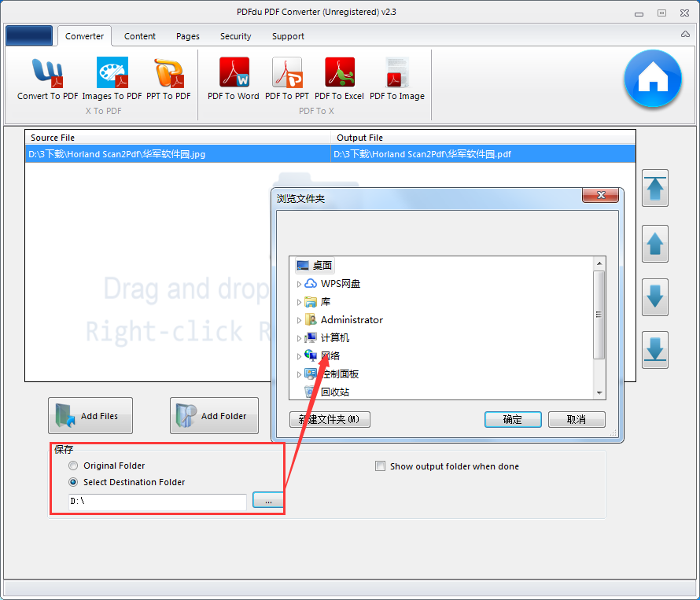The height and width of the screenshot is (600, 700).
Task: Move selected file to top of list
Action: 655,188
